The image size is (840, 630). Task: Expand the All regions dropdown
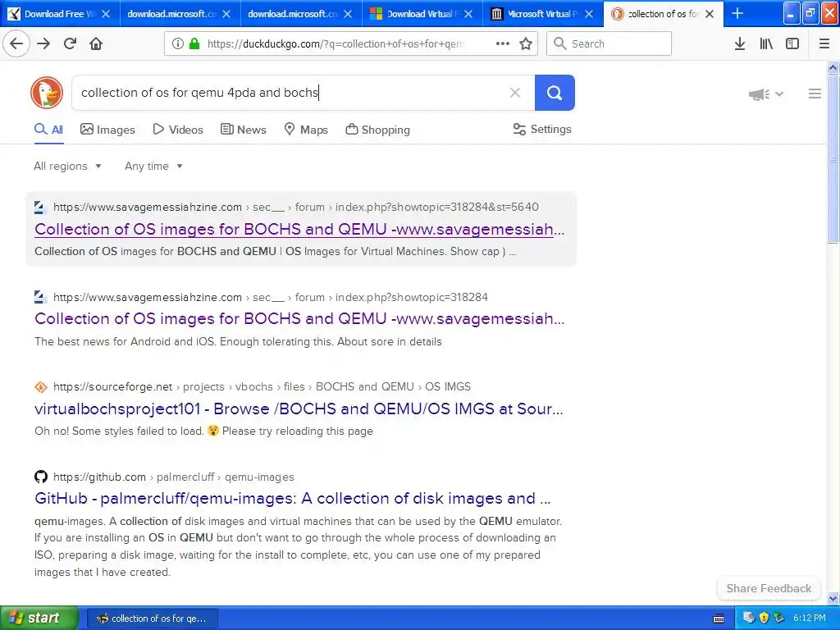tap(67, 166)
